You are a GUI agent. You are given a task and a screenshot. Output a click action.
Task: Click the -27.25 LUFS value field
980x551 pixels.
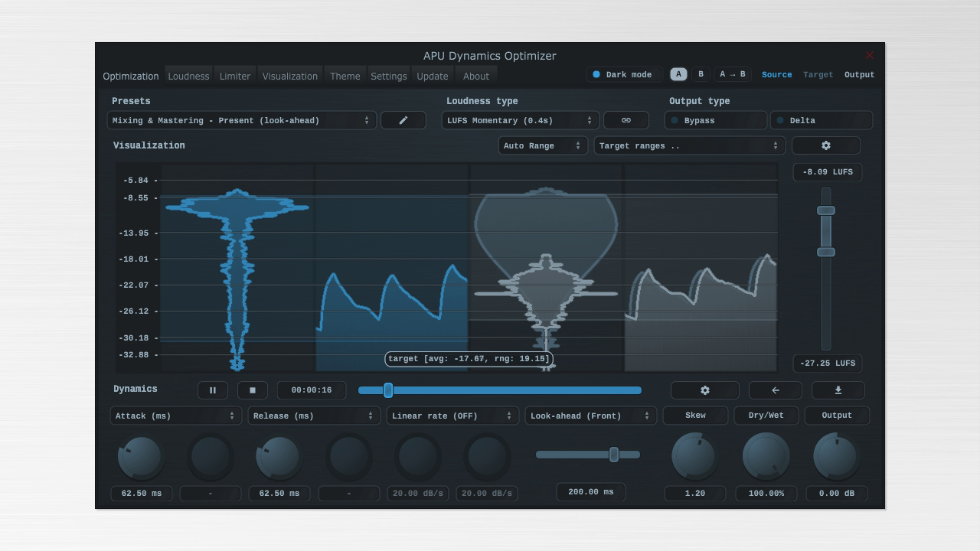point(828,364)
